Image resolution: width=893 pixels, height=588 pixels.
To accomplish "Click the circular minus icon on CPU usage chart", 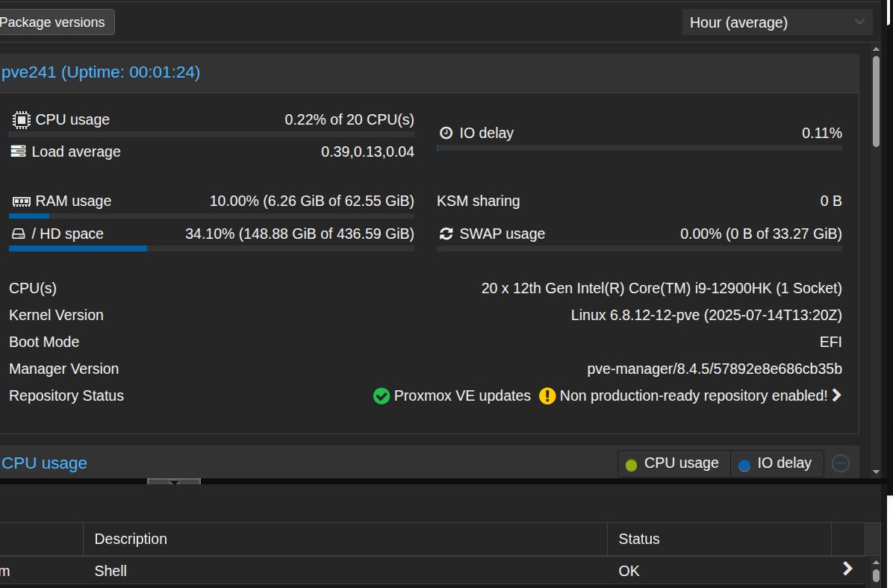I will [841, 463].
